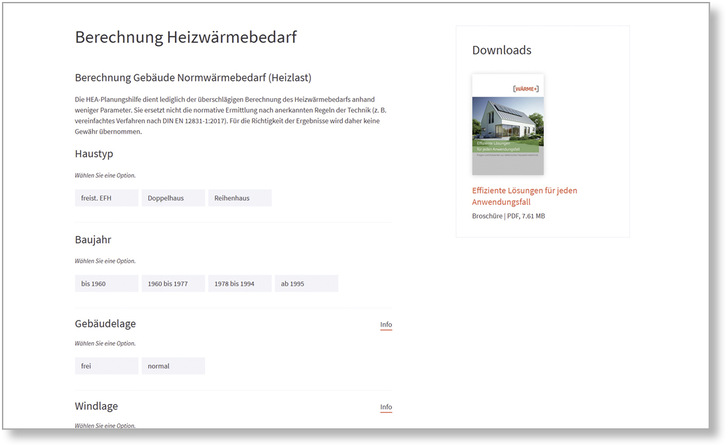Choose construction year '1960 bis 1977'

[x=173, y=284]
